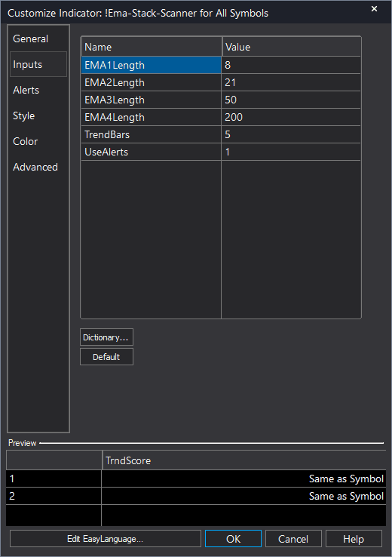This screenshot has width=392, height=557.
Task: Select the EMA3Length input name
Action: tap(151, 100)
